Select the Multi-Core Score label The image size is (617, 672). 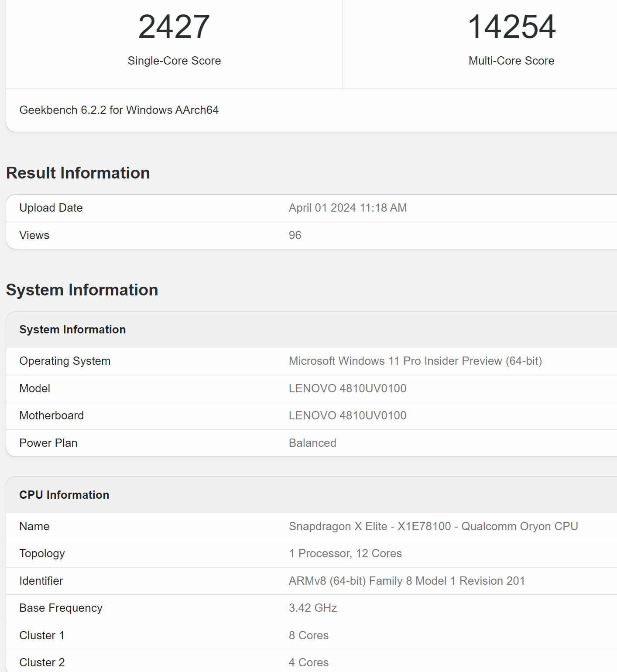[511, 61]
